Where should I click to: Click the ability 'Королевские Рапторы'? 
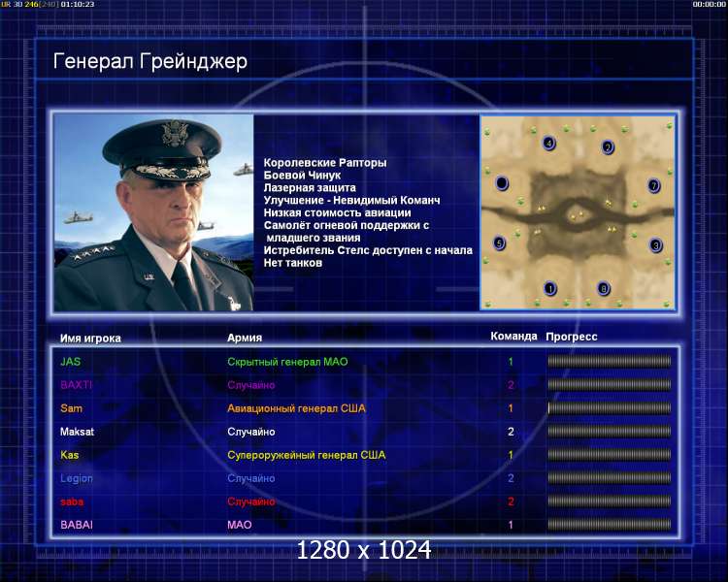point(325,163)
